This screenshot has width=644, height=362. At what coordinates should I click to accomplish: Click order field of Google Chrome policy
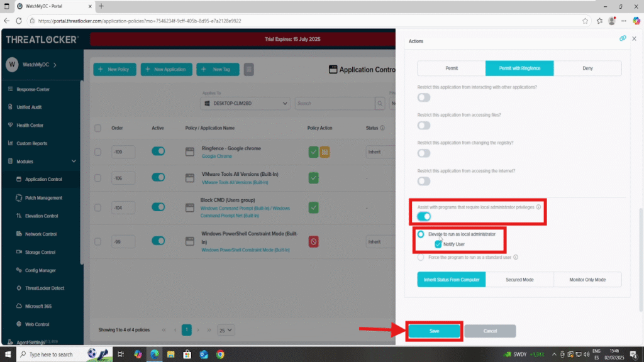(123, 152)
